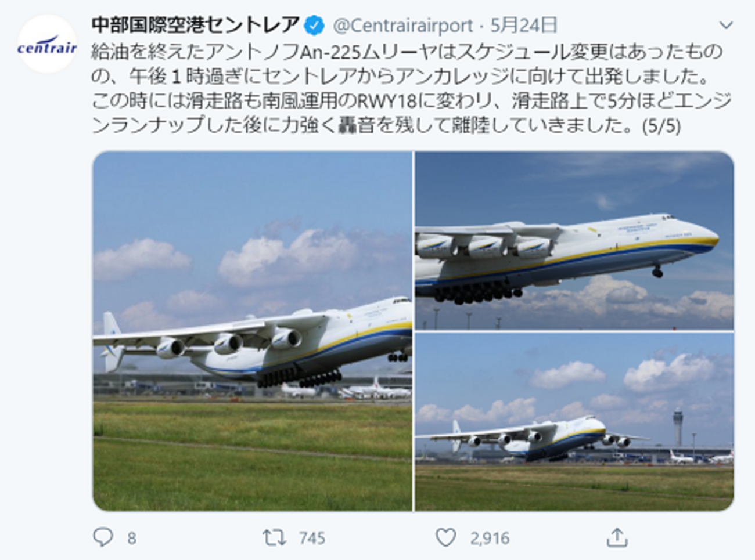Open the top-right nose close-up photo

click(574, 241)
